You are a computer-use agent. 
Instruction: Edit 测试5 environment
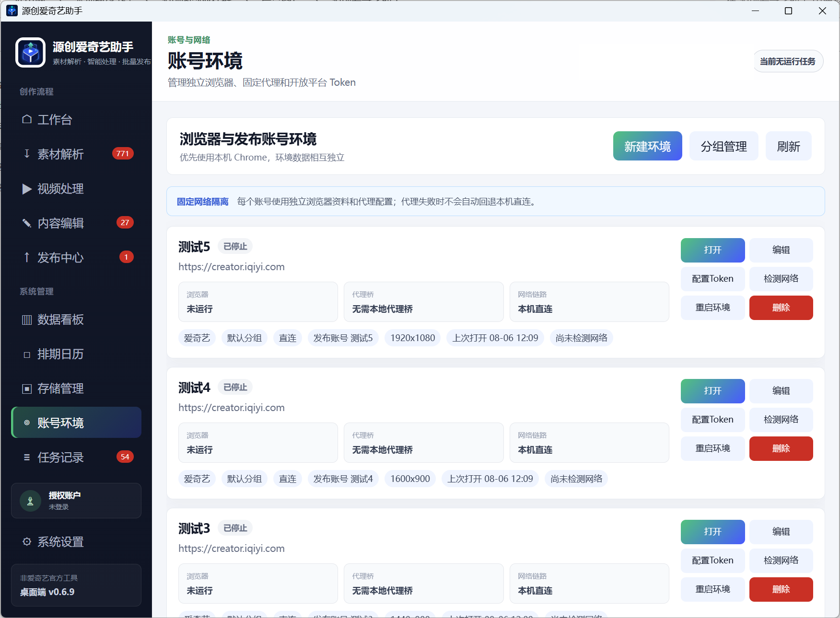[x=781, y=250]
